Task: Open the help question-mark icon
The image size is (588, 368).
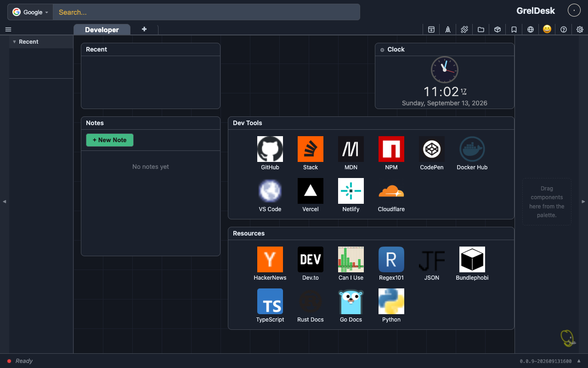Action: 564,29
